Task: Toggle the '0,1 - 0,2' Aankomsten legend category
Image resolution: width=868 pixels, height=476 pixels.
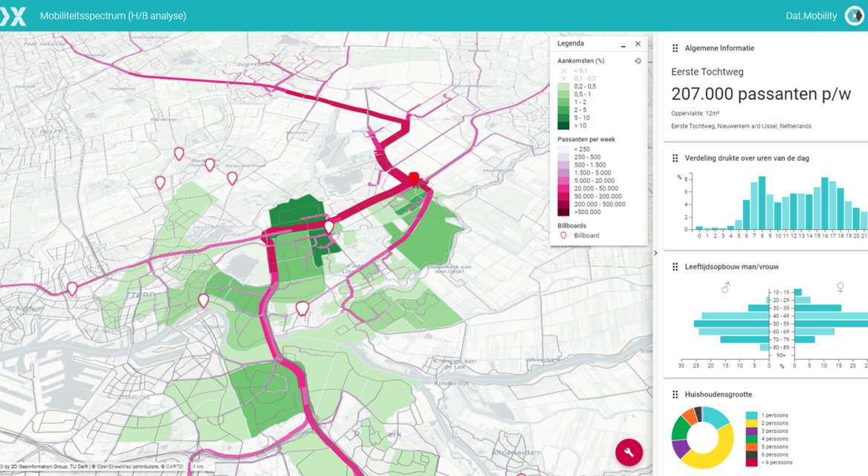Action: tap(563, 78)
